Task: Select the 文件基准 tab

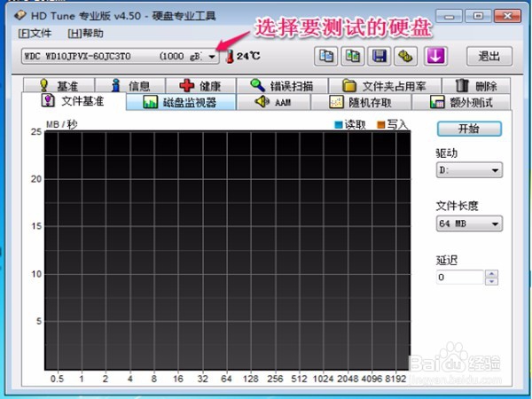Action: pos(74,101)
